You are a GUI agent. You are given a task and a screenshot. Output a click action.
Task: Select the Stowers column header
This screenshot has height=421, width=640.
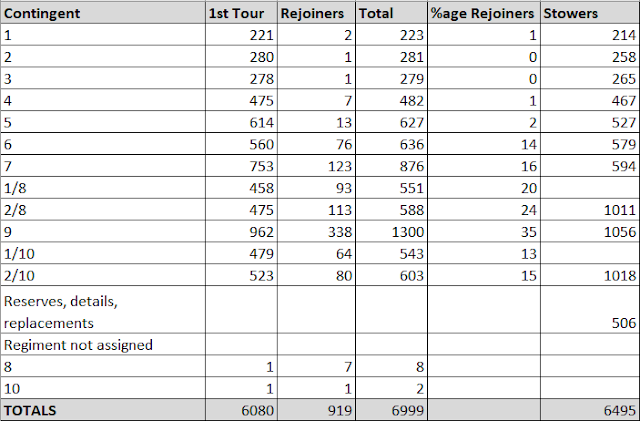coord(590,13)
